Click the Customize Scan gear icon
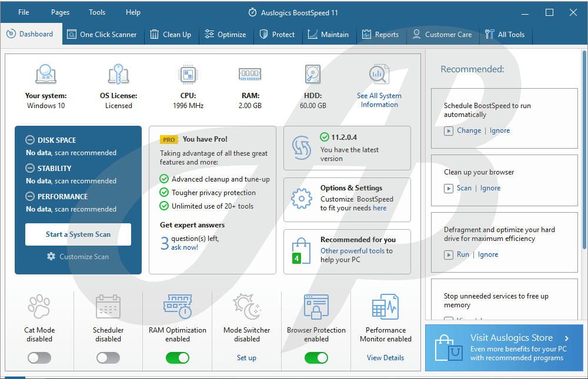The image size is (588, 379). pos(51,256)
